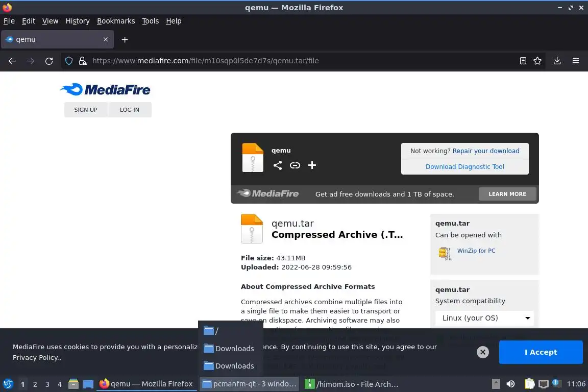Open the Firefox downloads panel
Screen dimensions: 588x392
[x=557, y=61]
